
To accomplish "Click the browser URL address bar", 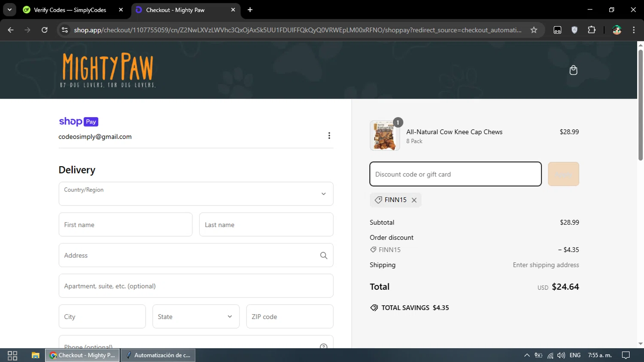I will [298, 30].
